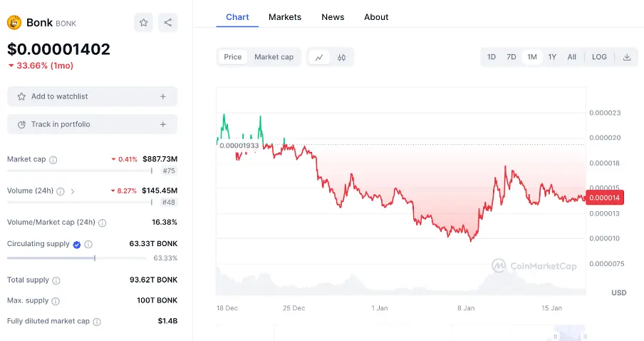
Task: Click the share icon button
Action: (168, 23)
